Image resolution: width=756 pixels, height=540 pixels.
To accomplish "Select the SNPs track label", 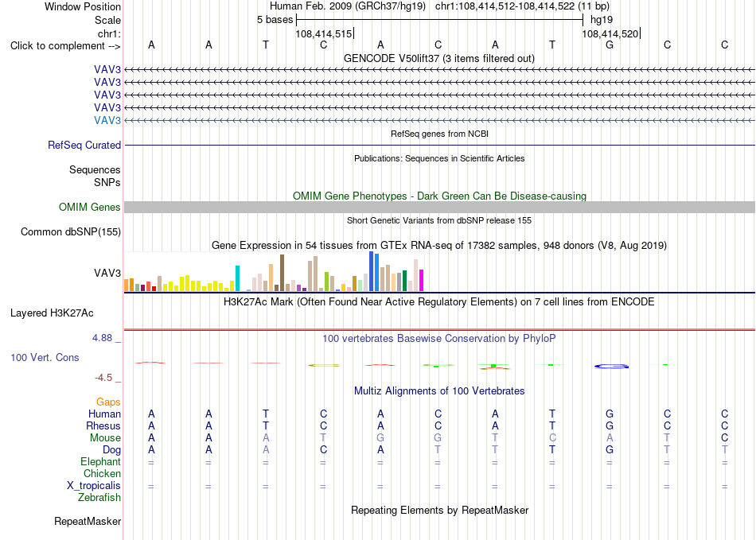I will [107, 183].
